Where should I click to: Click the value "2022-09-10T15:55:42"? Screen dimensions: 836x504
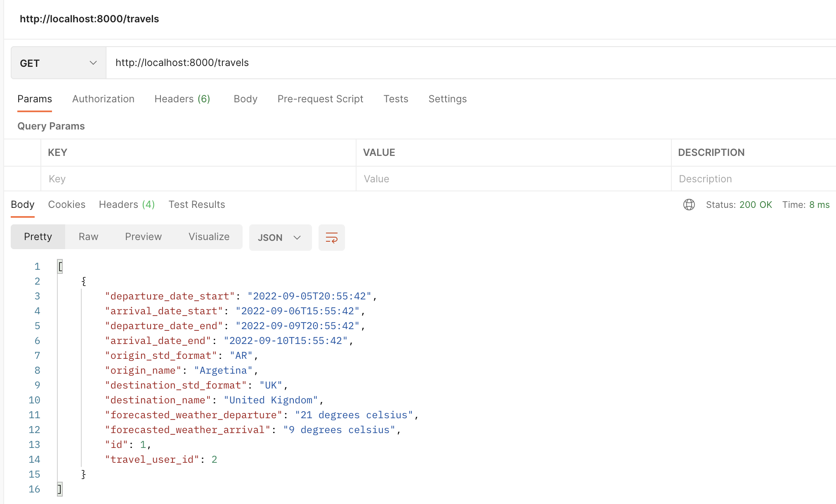(286, 341)
